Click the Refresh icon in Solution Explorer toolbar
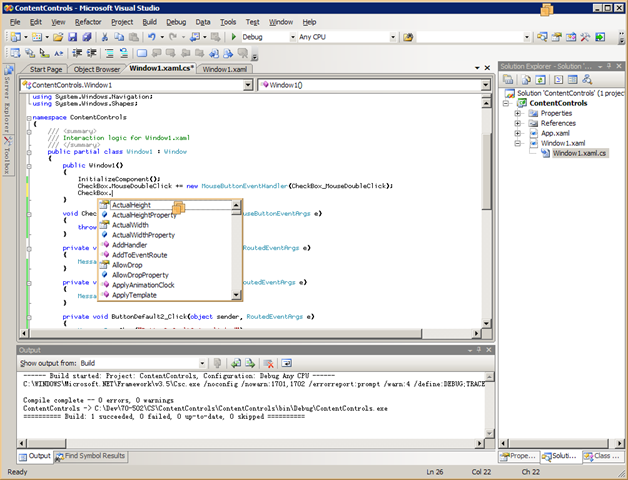This screenshot has height=480, width=628. (x=541, y=80)
